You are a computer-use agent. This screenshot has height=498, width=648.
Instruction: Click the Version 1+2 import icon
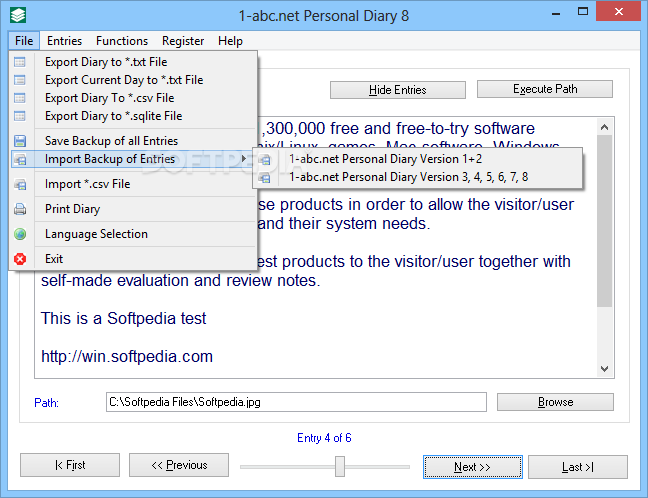264,160
